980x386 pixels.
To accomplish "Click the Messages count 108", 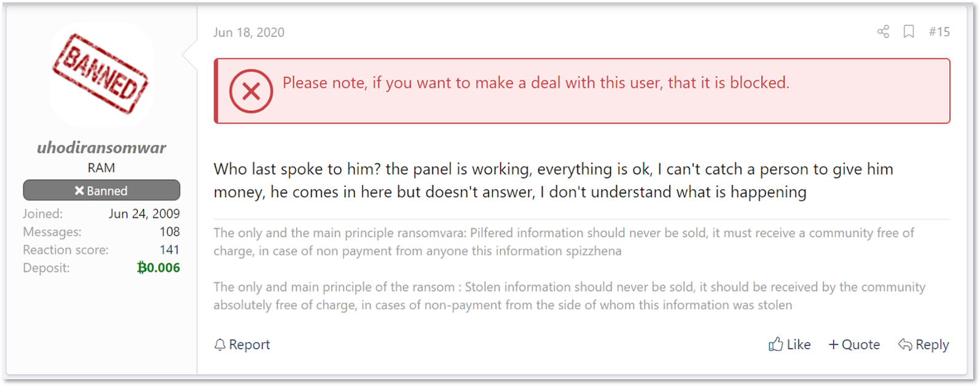I will point(169,232).
